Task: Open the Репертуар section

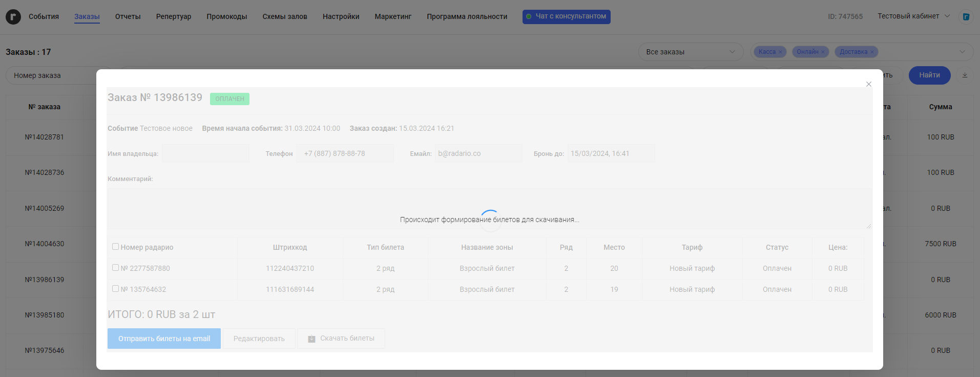Action: pos(174,16)
